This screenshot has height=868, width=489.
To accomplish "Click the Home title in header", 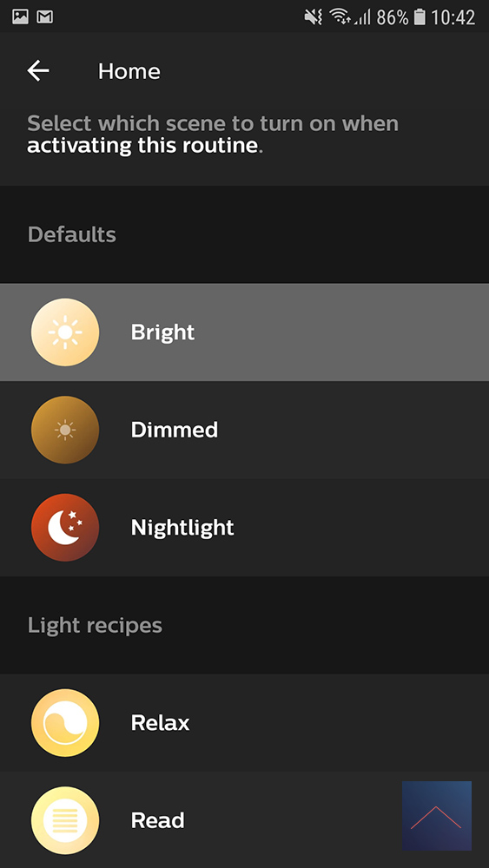I will (129, 71).
